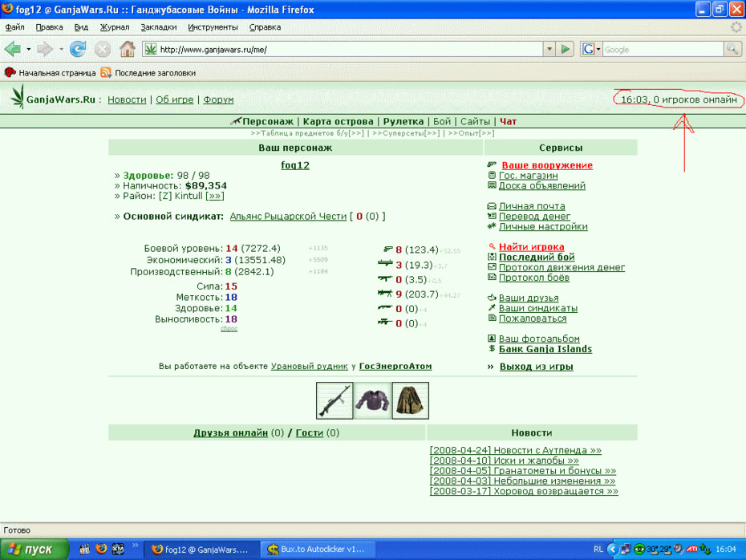The image size is (746, 560).
Task: Click the icon beside Протокол движения денег
Action: (x=492, y=267)
